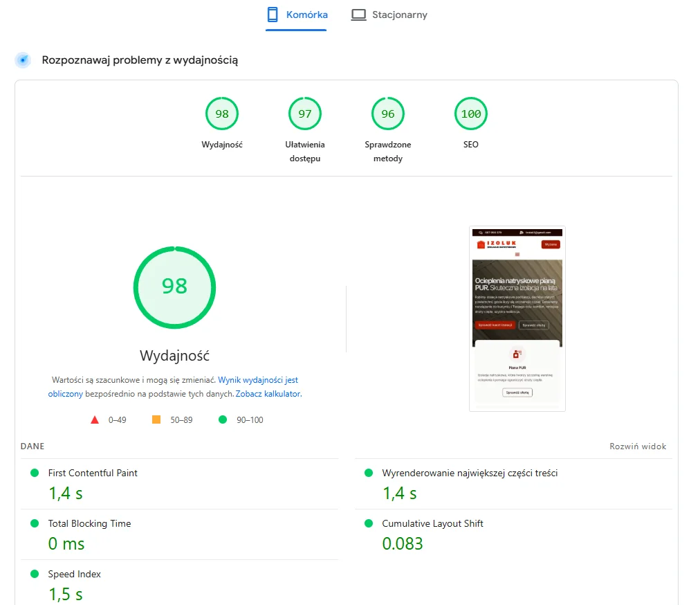The image size is (700, 605).
Task: Click the green dot beside Cumulative Layout Shift
Action: click(369, 523)
